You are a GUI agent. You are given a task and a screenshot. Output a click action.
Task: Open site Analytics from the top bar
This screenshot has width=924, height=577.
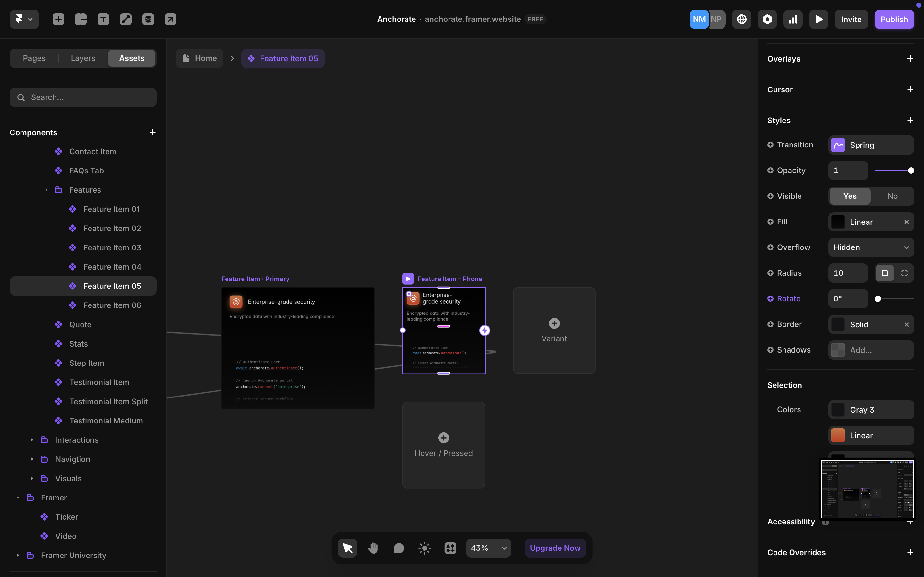(x=793, y=19)
